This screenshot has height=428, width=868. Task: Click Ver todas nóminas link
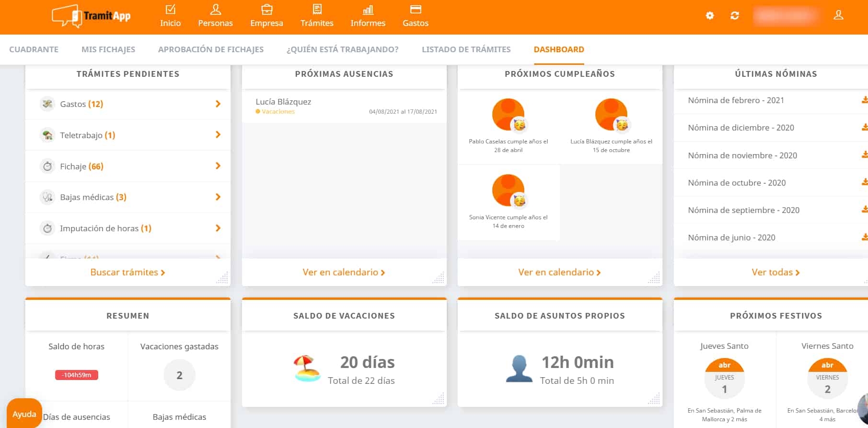(775, 272)
